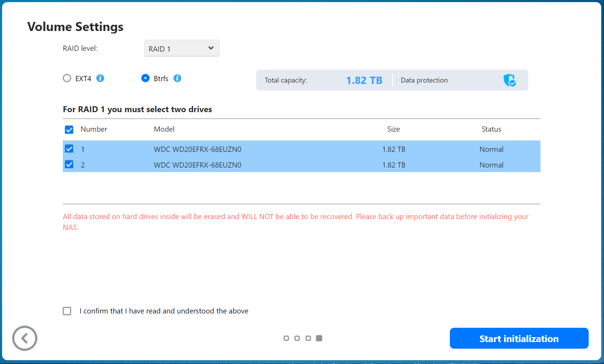Screen dimensions: 604x364
Task: Click the Size column header
Action: coord(393,129)
